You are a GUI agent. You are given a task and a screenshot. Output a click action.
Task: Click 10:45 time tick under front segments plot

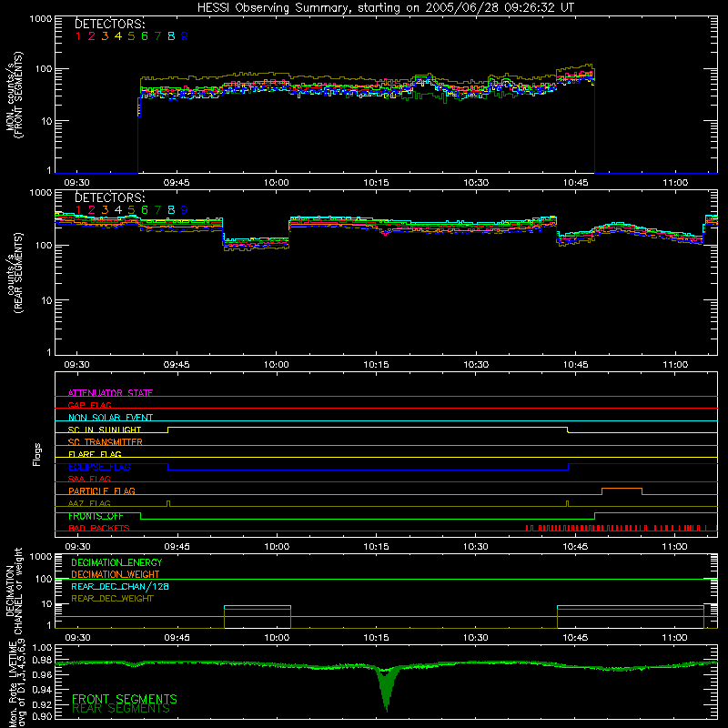point(576,183)
